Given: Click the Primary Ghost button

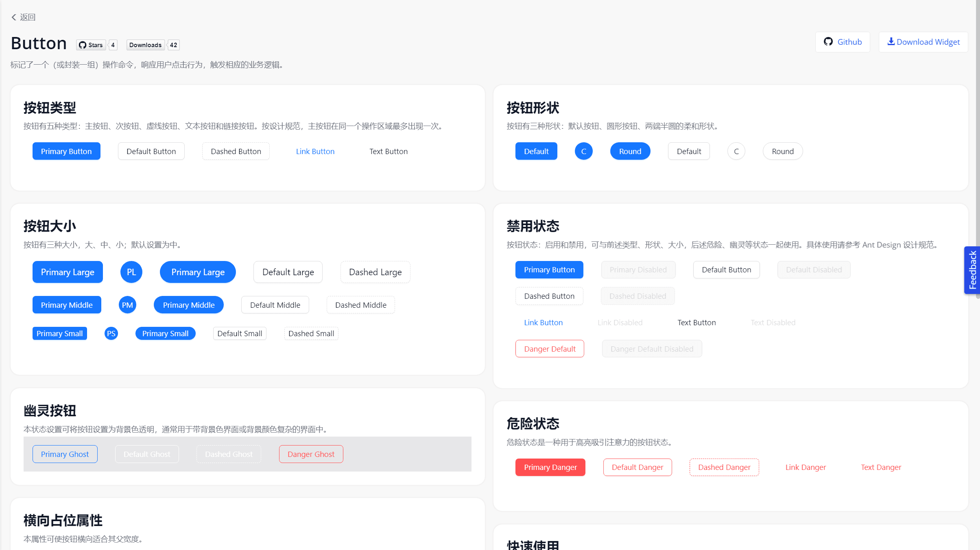Looking at the screenshot, I should [64, 454].
